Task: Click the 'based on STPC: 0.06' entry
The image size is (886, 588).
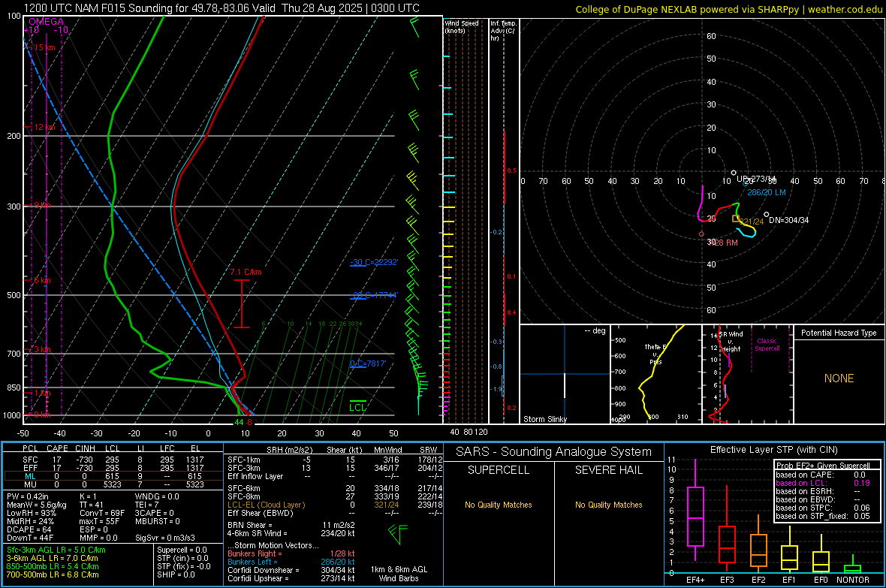Action: click(x=823, y=508)
